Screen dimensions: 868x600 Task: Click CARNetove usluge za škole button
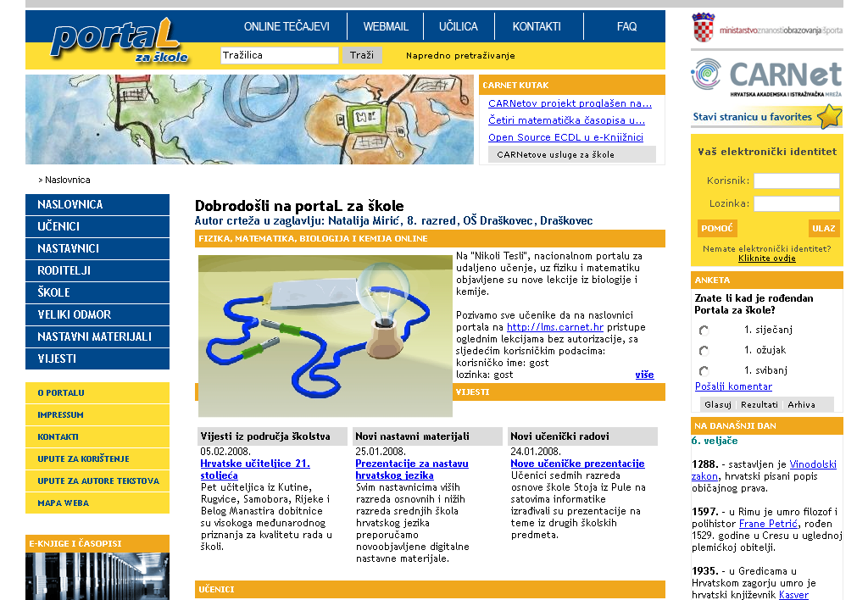(x=572, y=154)
